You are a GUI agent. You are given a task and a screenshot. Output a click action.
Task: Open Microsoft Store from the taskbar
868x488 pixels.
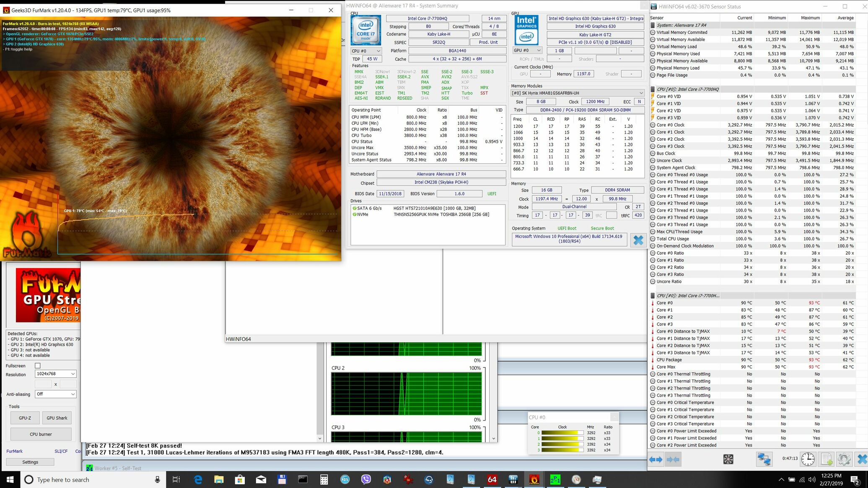[x=240, y=480]
